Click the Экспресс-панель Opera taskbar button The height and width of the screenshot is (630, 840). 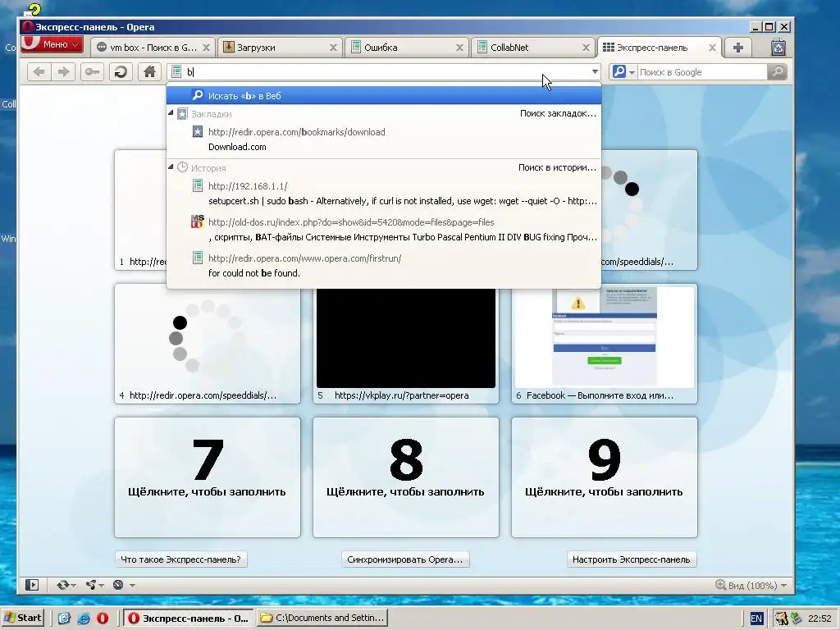coord(189,618)
